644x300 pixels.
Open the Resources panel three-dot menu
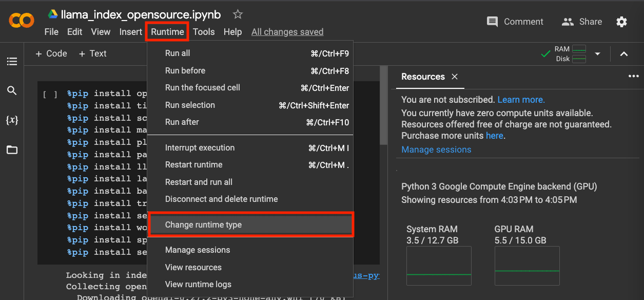[633, 77]
